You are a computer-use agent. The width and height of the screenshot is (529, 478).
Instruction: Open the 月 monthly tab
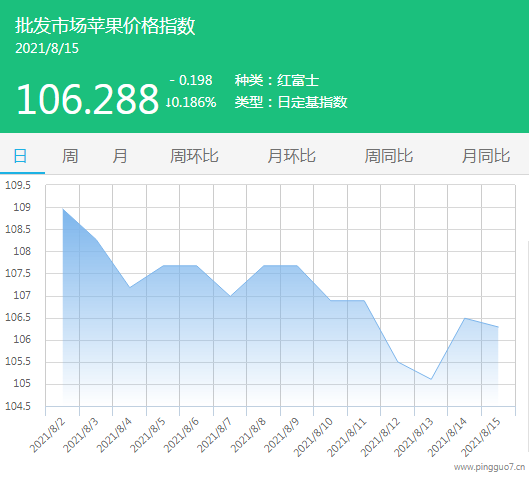(119, 156)
